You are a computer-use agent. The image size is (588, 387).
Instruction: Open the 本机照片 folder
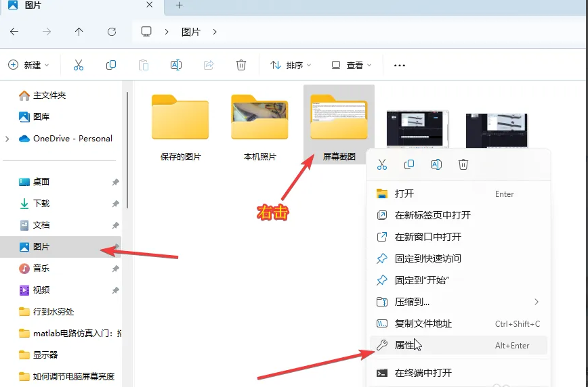tap(259, 125)
